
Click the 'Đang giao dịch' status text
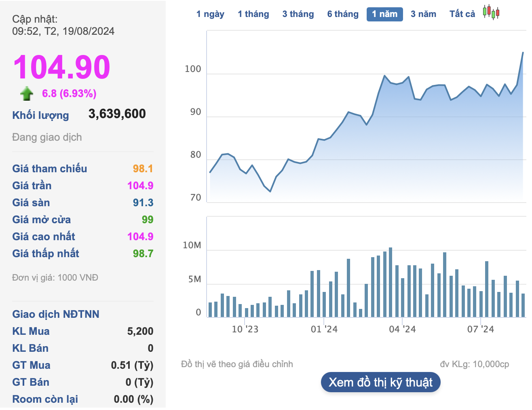pyautogui.click(x=47, y=137)
